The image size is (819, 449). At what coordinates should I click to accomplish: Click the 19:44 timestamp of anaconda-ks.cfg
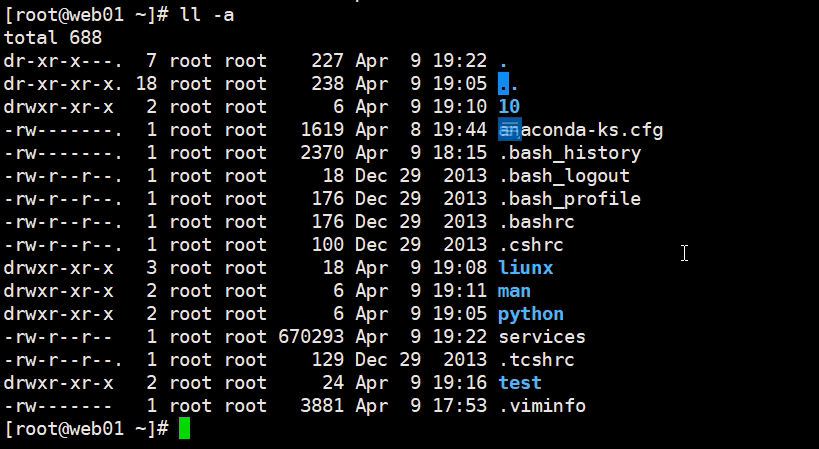point(460,130)
